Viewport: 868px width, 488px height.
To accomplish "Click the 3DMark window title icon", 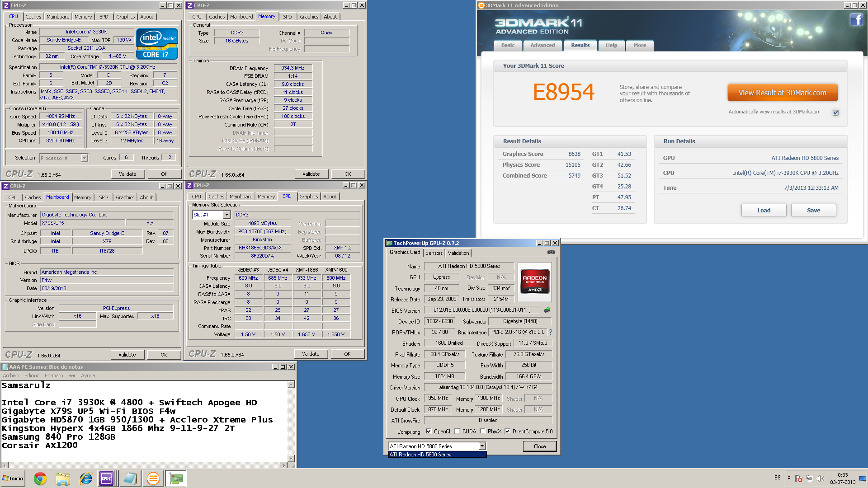I will click(481, 5).
